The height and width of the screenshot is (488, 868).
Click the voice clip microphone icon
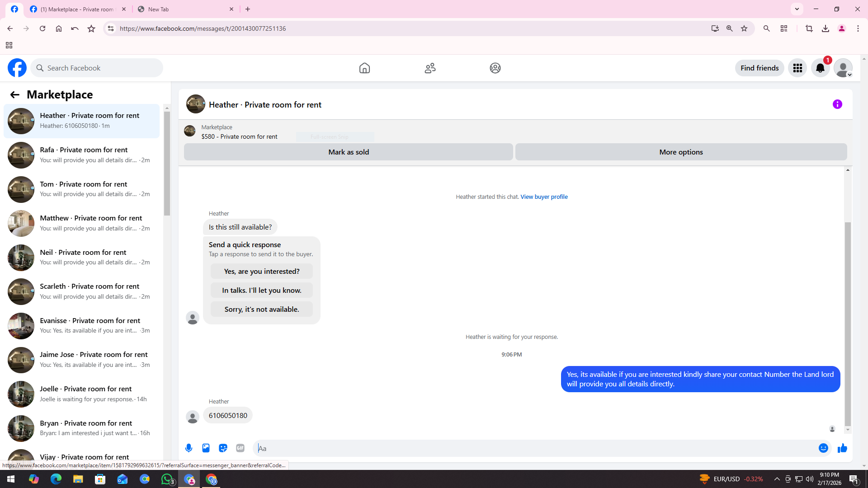189,448
